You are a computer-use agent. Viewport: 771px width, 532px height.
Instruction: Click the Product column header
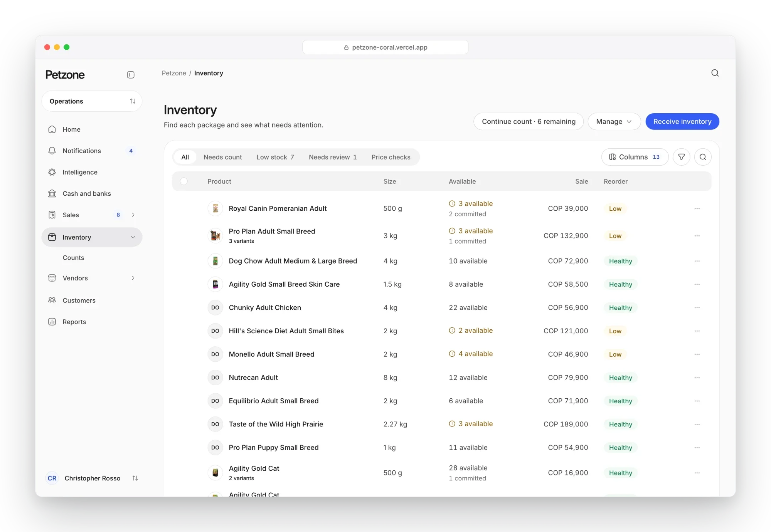219,181
